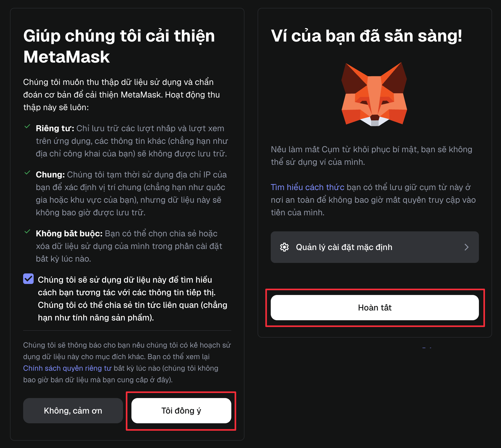Uncheck the marketing data usage checkbox
This screenshot has height=448, width=501.
pos(28,279)
